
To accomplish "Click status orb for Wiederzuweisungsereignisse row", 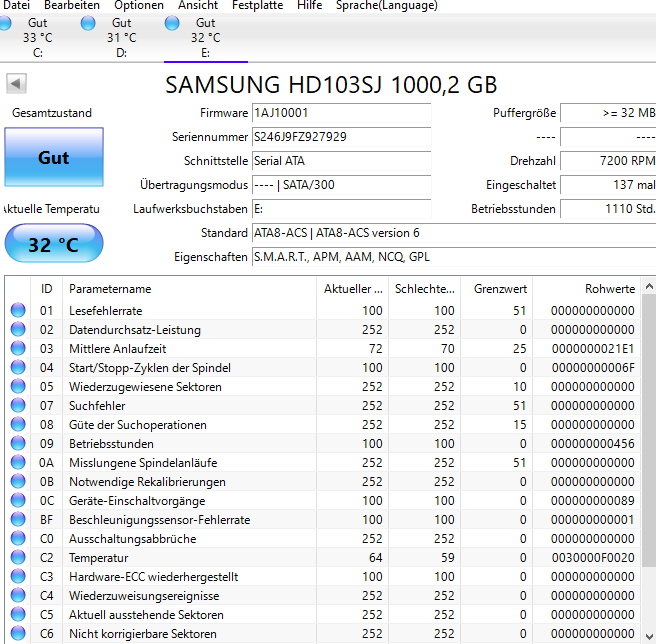I will (18, 595).
